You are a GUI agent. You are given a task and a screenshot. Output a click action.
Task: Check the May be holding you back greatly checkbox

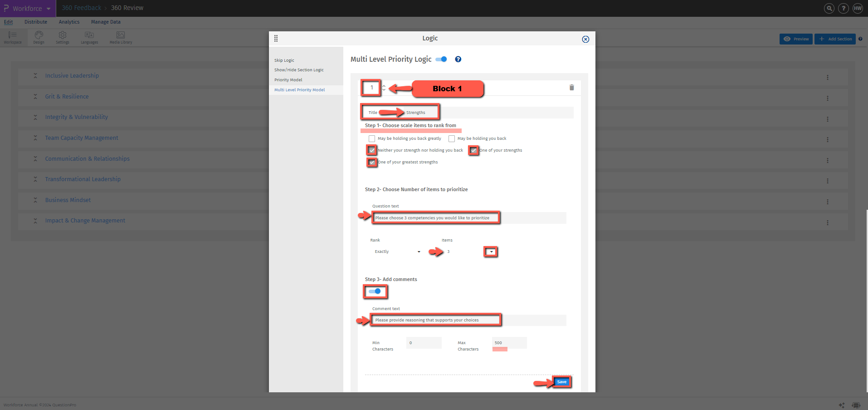tap(372, 138)
